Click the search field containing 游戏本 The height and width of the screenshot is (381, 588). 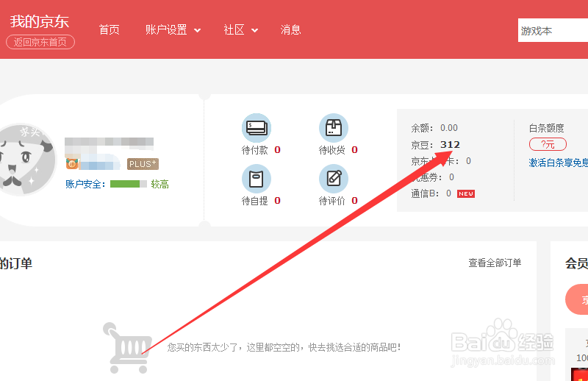(553, 30)
